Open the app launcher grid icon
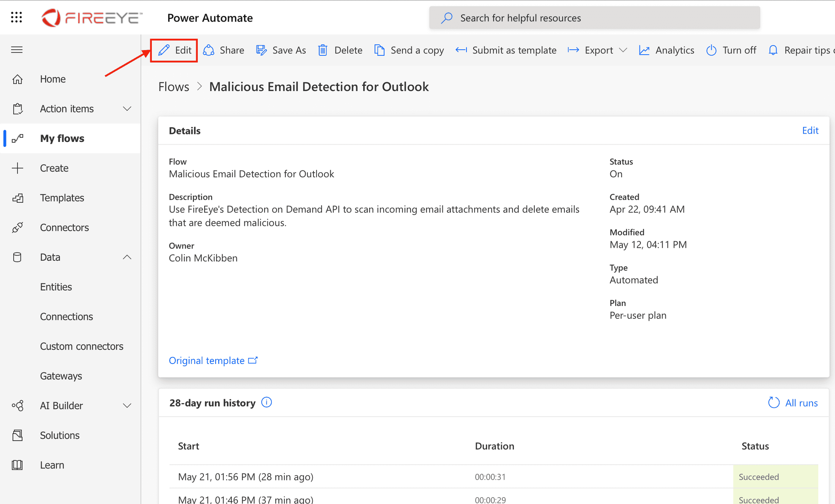This screenshot has height=504, width=835. tap(16, 17)
